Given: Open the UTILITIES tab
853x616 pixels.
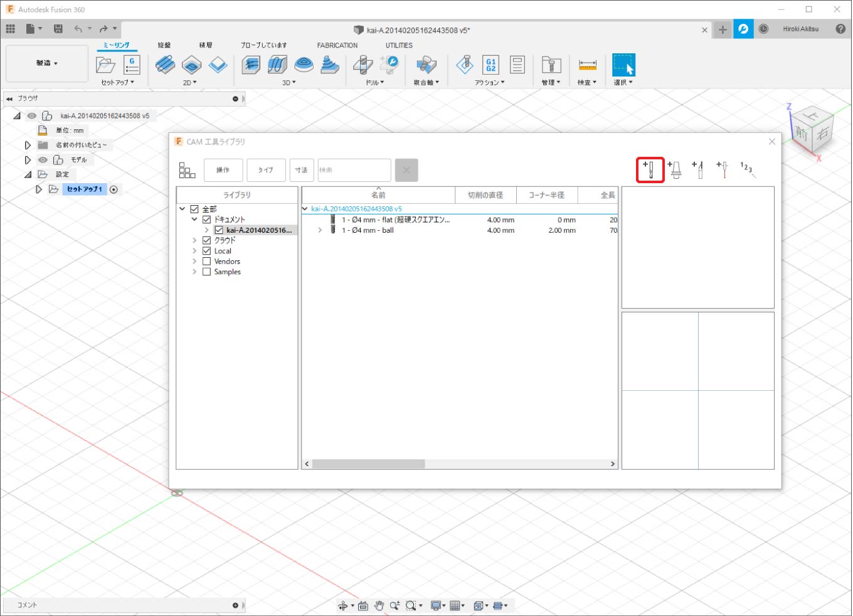Looking at the screenshot, I should click(x=399, y=45).
